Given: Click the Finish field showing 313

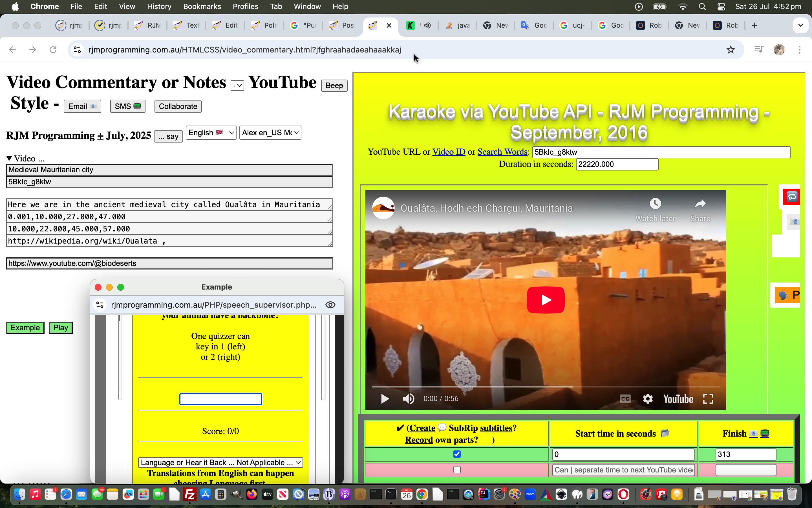Looking at the screenshot, I should pos(745,454).
